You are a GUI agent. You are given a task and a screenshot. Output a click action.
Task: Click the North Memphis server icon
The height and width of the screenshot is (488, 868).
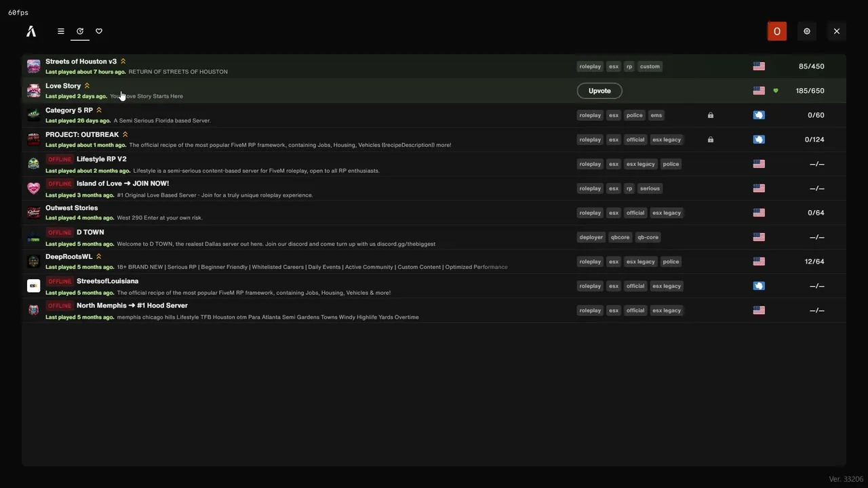coord(33,310)
